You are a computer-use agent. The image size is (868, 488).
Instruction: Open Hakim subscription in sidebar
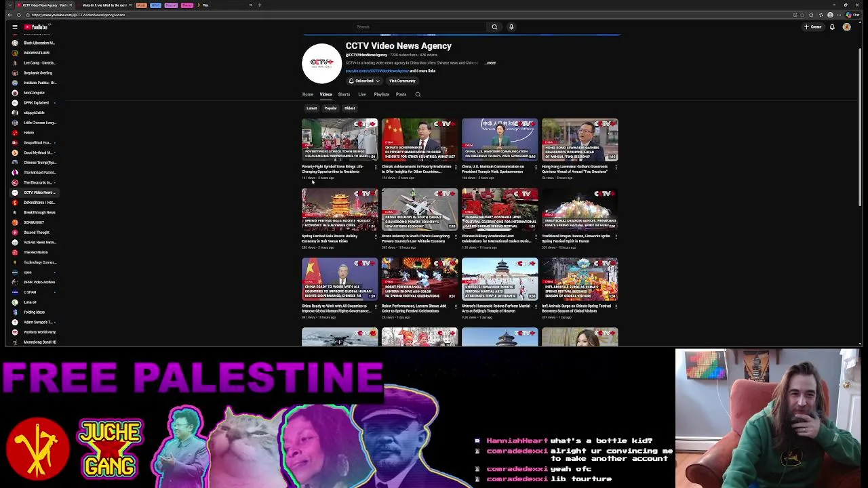33,132
